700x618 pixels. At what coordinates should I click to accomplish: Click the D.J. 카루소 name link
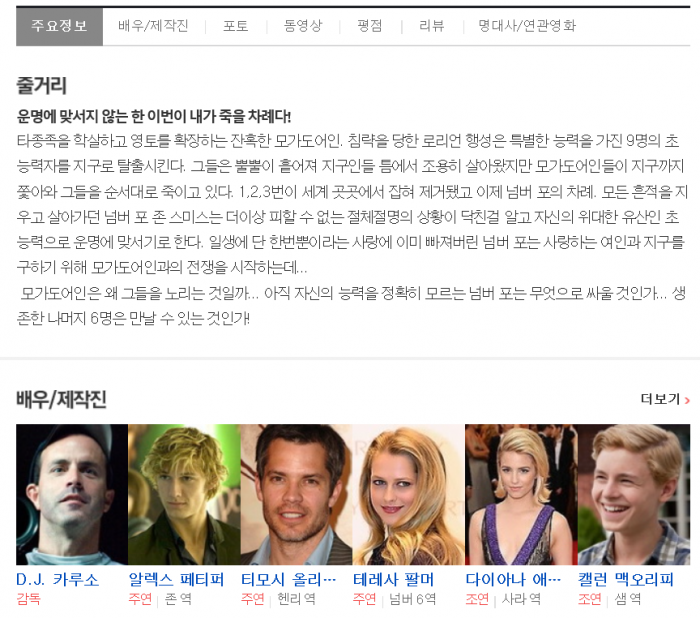[58, 580]
